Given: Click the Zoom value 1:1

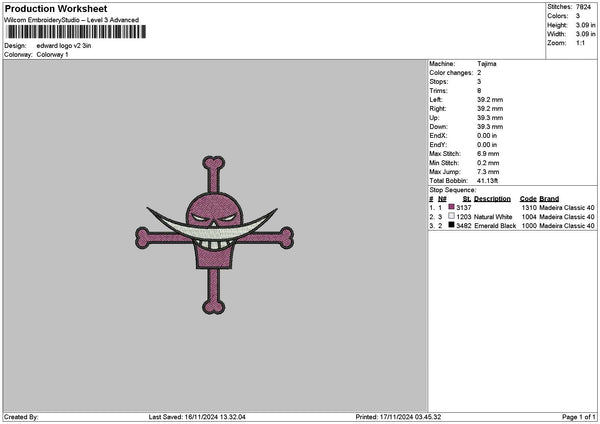Looking at the screenshot, I should coord(580,43).
